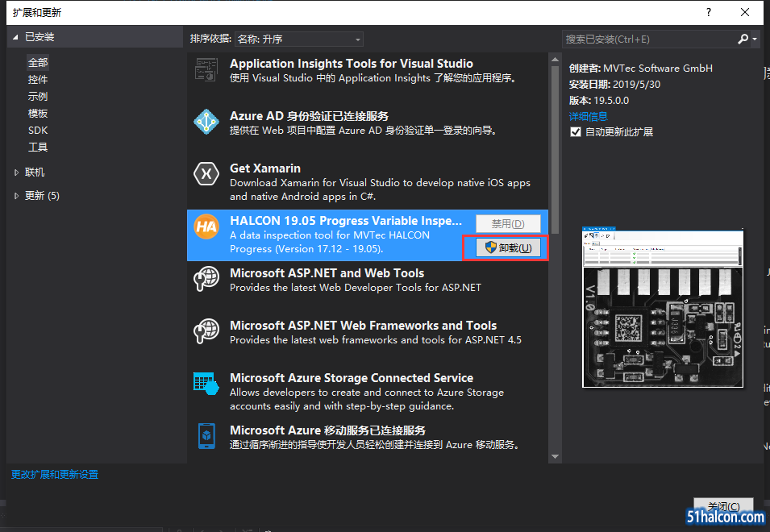Screen dimensions: 770x532
Task: Click the Azure mobile services phone icon
Action: click(x=206, y=436)
